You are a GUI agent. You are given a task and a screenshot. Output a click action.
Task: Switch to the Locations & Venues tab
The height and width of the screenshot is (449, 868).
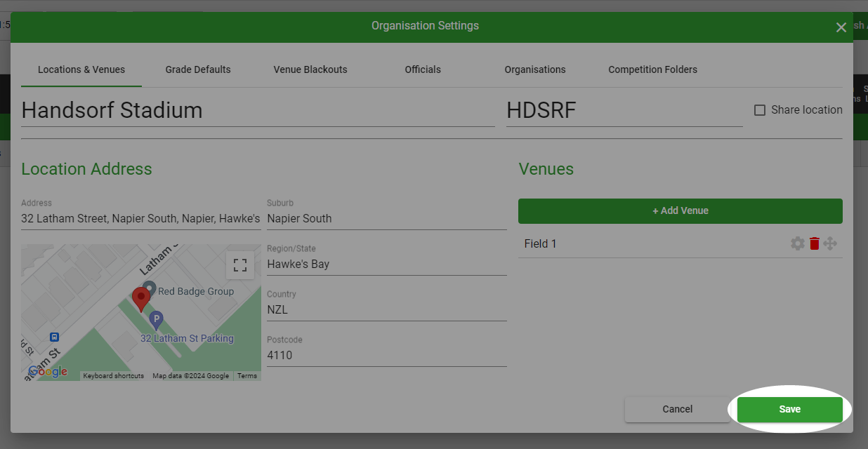tap(81, 69)
